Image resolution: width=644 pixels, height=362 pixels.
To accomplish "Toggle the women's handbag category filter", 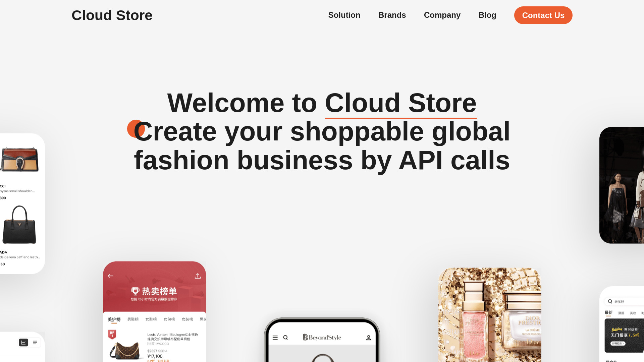I will [169, 319].
